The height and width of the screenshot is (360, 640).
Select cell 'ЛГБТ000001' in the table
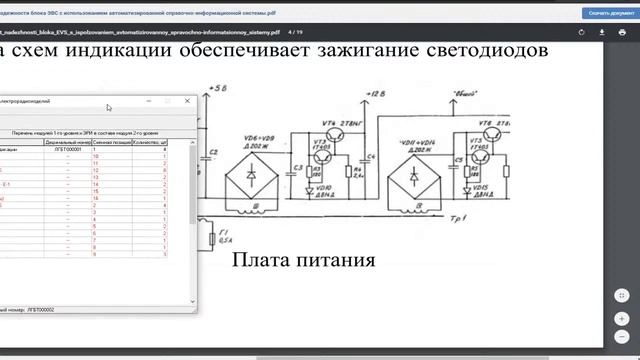[68, 149]
